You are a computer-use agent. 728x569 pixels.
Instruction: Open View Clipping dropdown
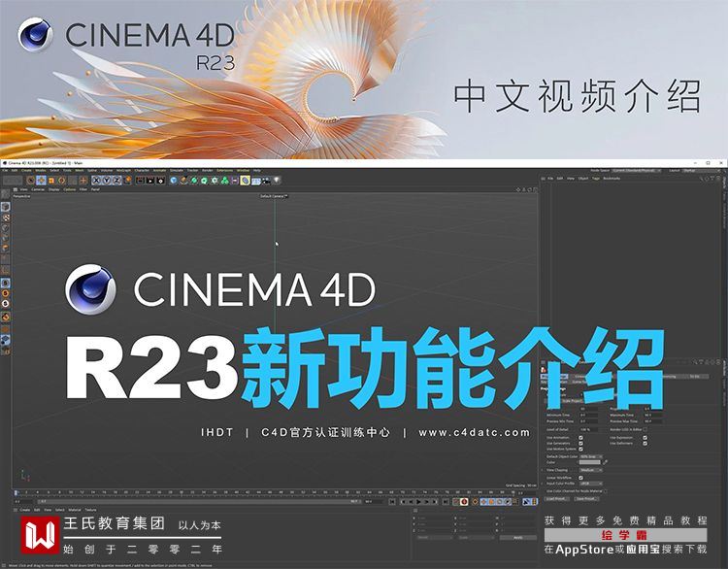(x=591, y=470)
